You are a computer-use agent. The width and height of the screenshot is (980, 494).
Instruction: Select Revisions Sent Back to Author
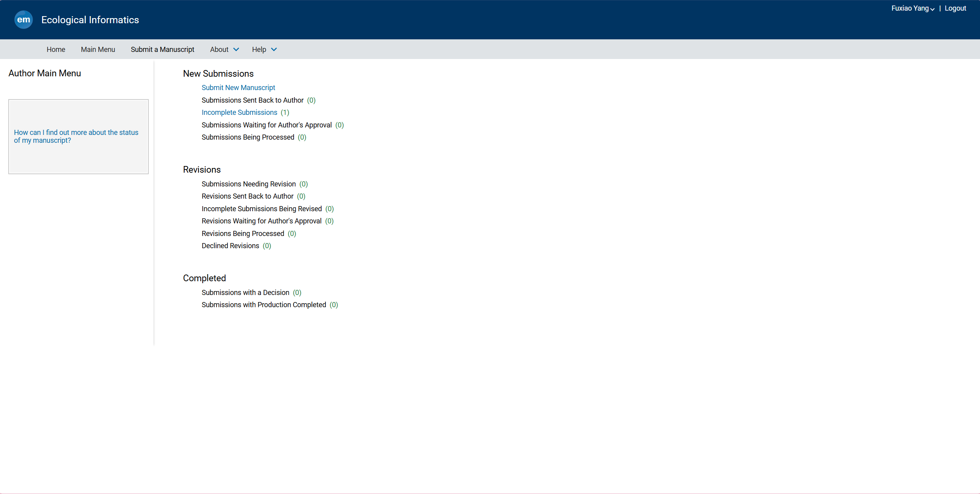pyautogui.click(x=247, y=196)
